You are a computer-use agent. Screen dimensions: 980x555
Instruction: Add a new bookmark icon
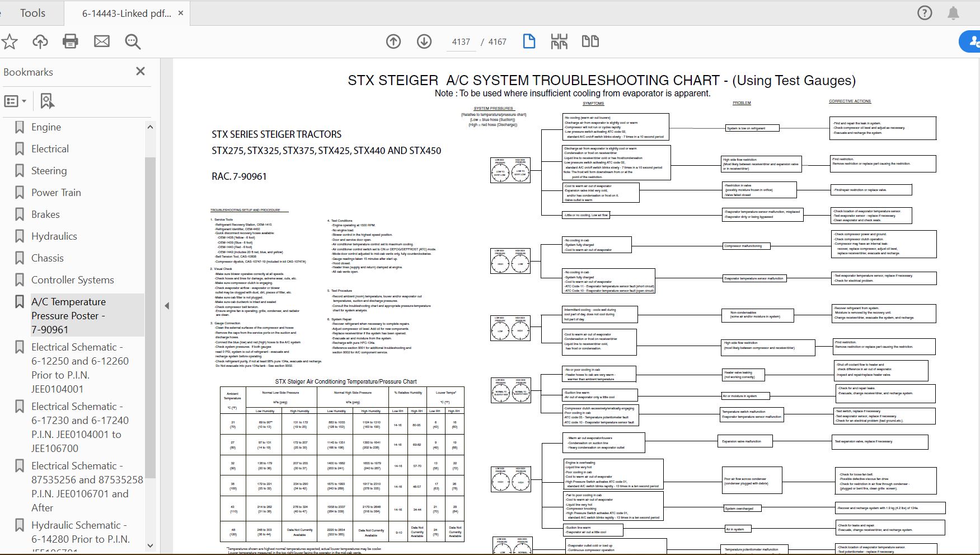[x=48, y=101]
